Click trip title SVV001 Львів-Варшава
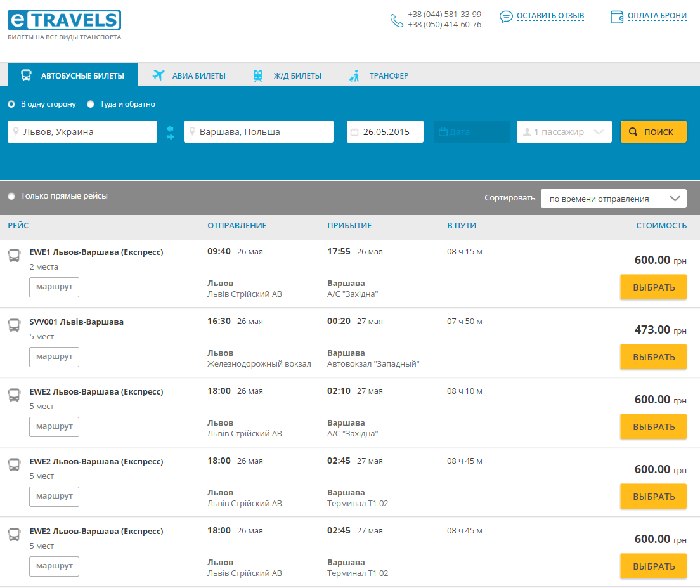The image size is (700, 588). point(76,322)
